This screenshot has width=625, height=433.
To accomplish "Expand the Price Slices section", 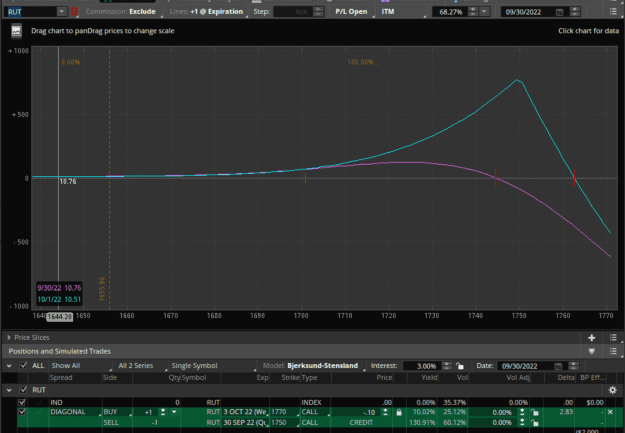I will (9, 338).
